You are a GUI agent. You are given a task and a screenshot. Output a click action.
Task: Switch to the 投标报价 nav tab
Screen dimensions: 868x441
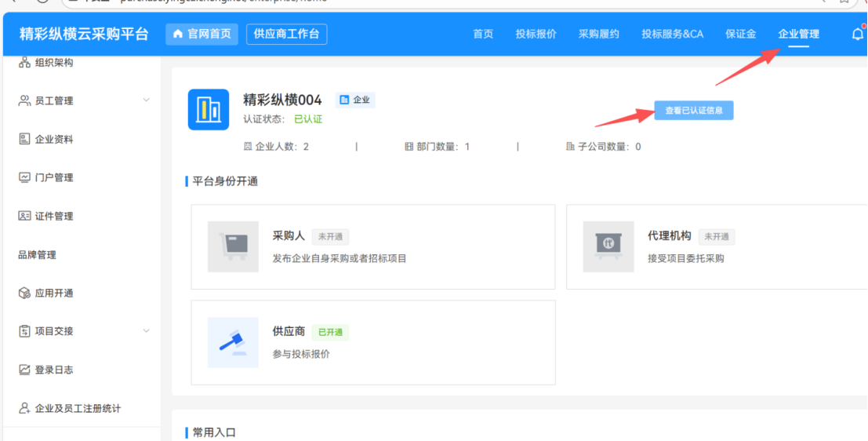click(x=536, y=34)
